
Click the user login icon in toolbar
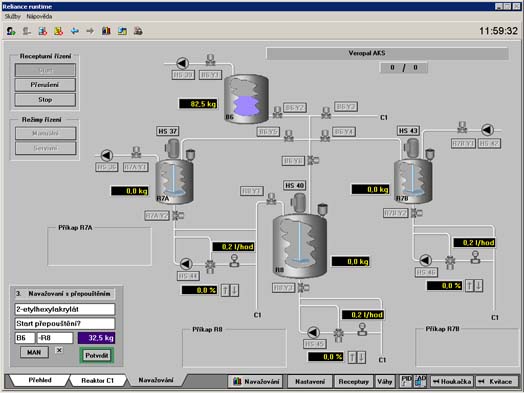click(11, 31)
